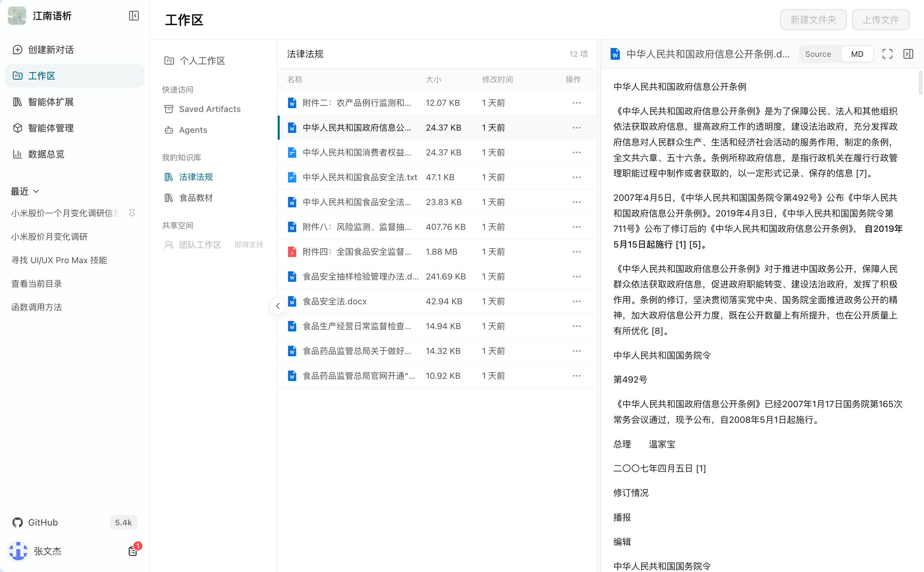Switch preview to Source view
Image resolution: width=924 pixels, height=572 pixels.
coord(817,54)
